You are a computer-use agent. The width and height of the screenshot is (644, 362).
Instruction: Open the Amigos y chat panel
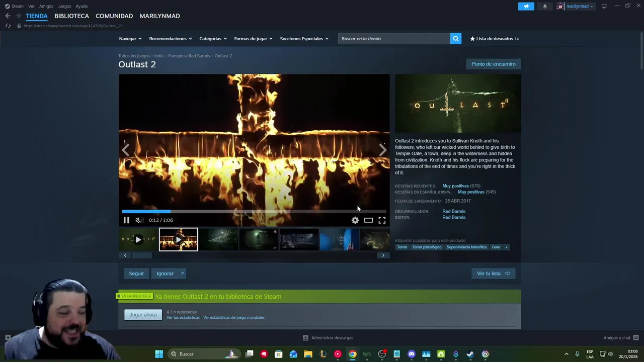[621, 338]
